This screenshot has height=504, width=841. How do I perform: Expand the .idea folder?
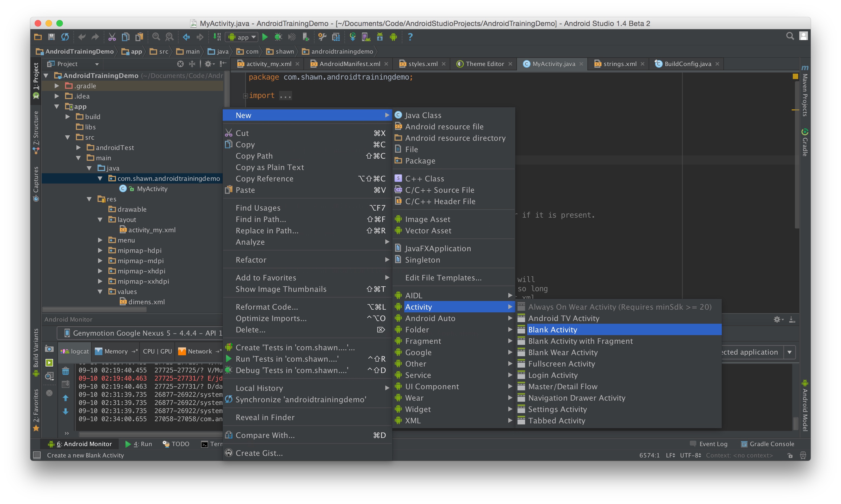(x=57, y=96)
